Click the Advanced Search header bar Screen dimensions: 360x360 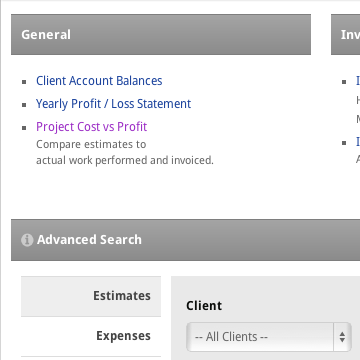185,240
